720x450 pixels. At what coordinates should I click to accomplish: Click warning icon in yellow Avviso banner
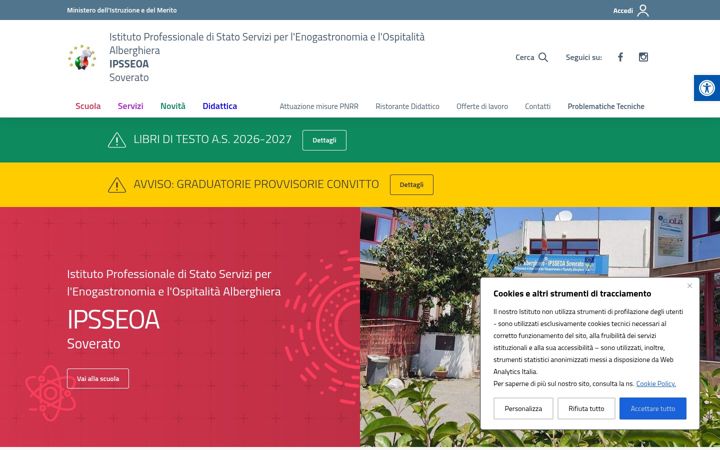tap(117, 185)
